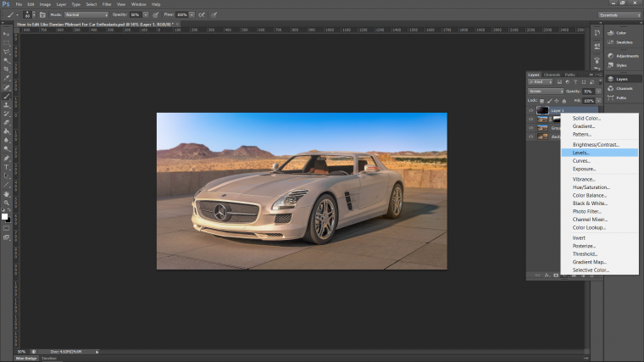Hide the Group layer eye icon
The height and width of the screenshot is (362, 644).
[x=530, y=128]
